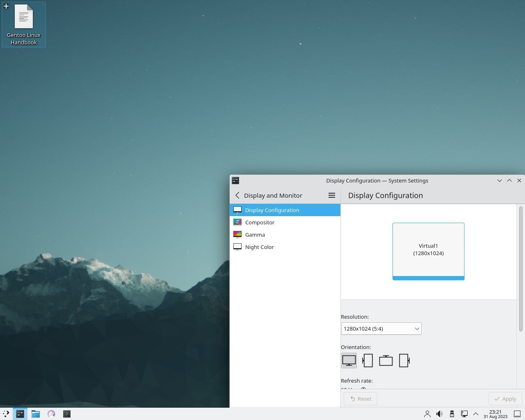Viewport: 525px width, 420px height.
Task: Open the Resolution dropdown
Action: (381, 329)
